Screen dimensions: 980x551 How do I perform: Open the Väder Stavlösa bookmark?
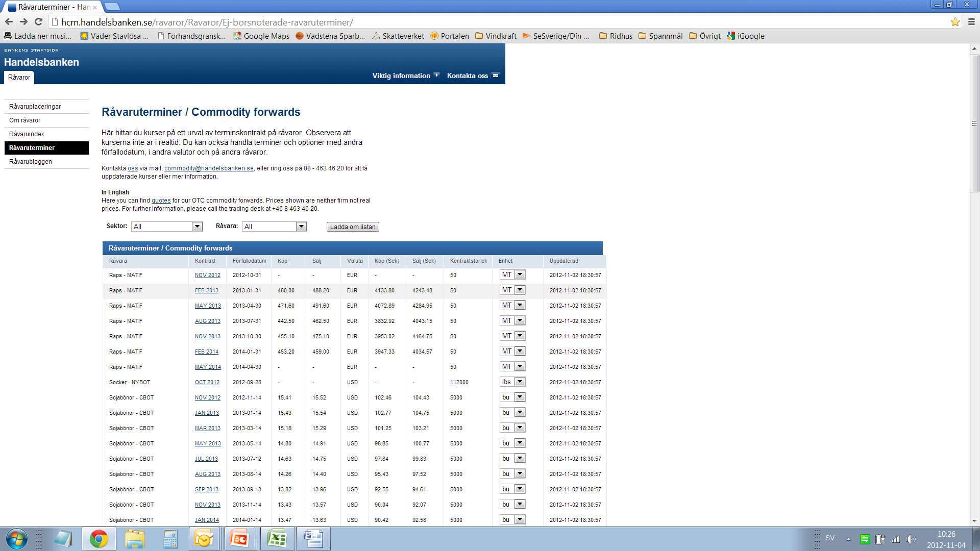114,36
